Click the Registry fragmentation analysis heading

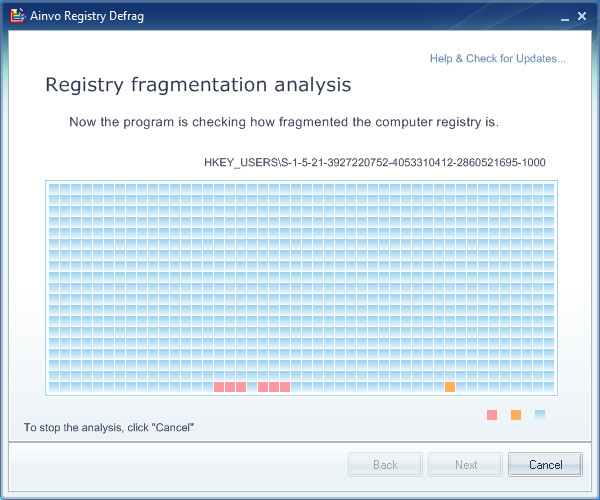[198, 85]
